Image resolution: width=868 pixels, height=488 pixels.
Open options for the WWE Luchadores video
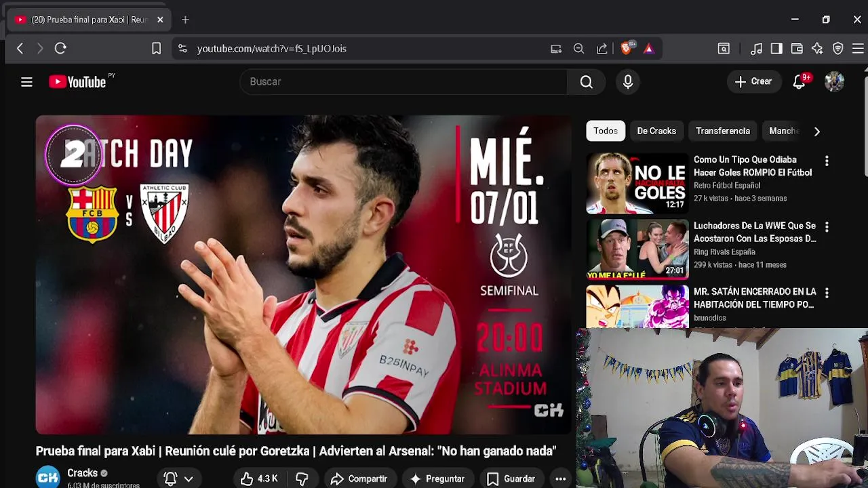[827, 227]
